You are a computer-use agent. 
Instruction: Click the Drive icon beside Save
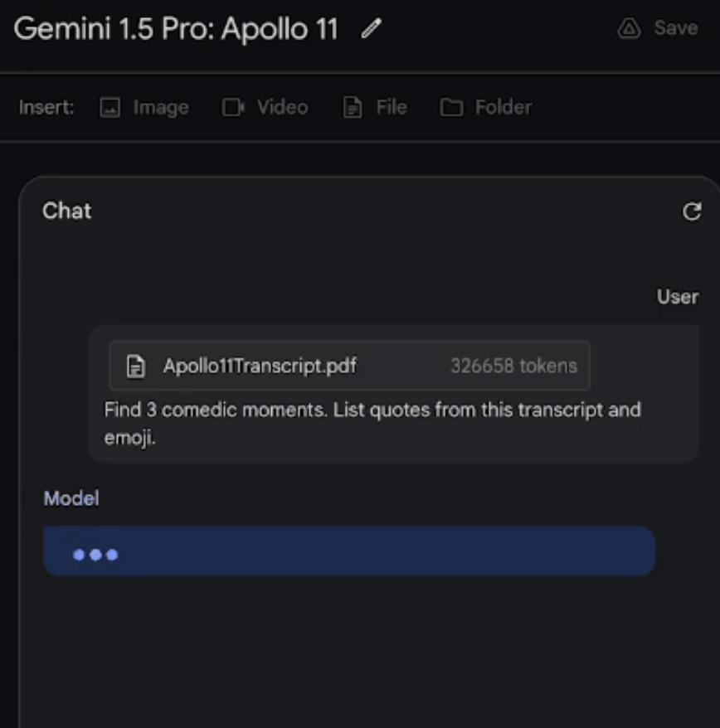coord(630,28)
